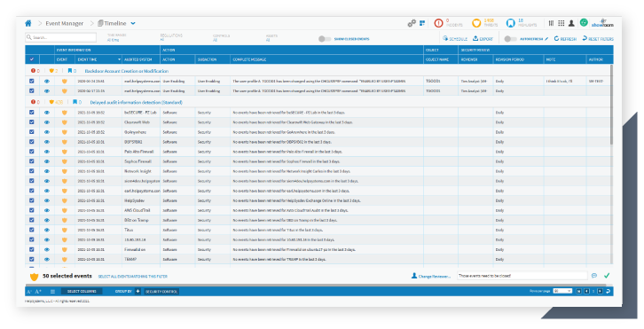Click the Timeline document icon in breadcrumb
The width and height of the screenshot is (644, 329).
pos(100,23)
